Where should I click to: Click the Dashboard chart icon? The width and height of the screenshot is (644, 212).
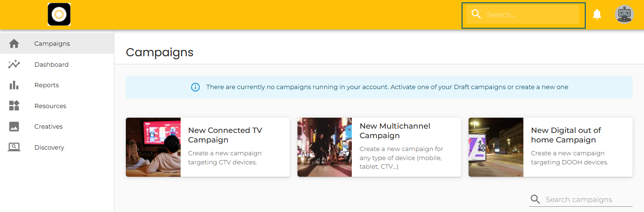point(14,64)
